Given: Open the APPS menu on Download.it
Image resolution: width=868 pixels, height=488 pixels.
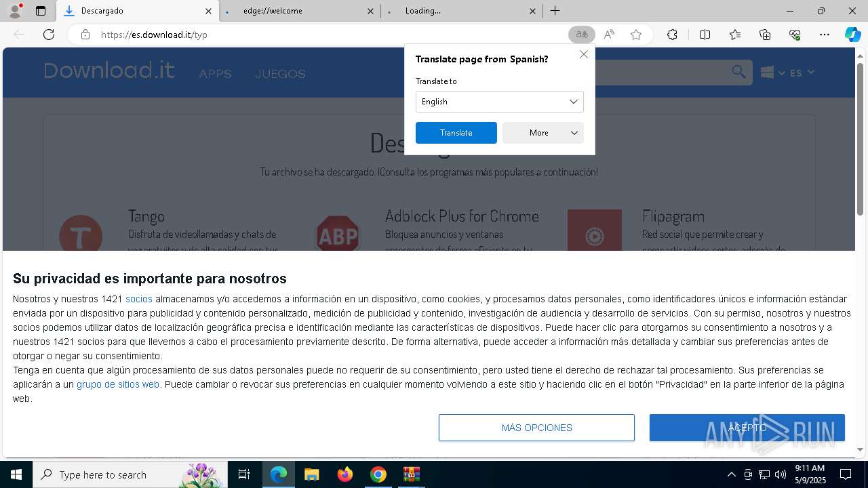Looking at the screenshot, I should 215,74.
